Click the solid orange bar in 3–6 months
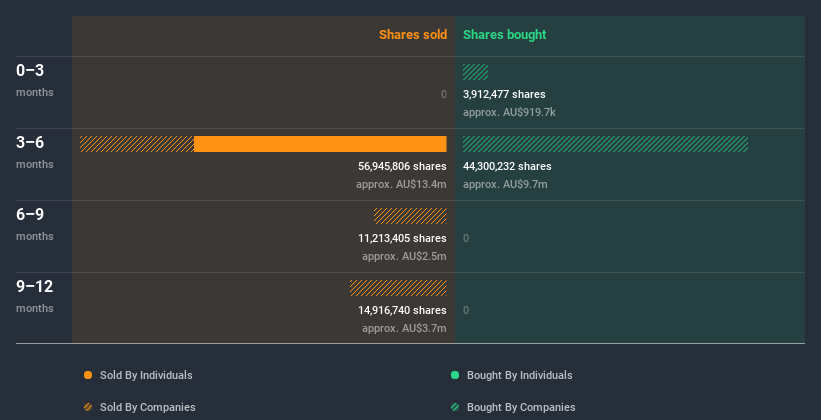The width and height of the screenshot is (821, 420). click(320, 144)
